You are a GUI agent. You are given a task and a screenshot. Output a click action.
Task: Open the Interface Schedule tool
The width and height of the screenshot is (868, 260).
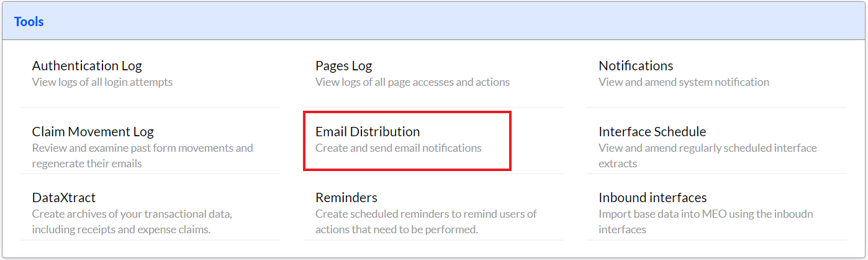coord(652,131)
